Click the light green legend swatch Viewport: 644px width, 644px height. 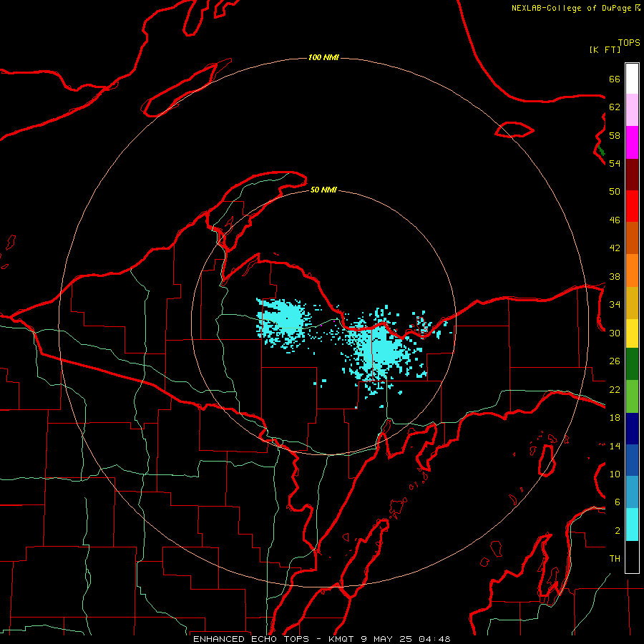[632, 396]
